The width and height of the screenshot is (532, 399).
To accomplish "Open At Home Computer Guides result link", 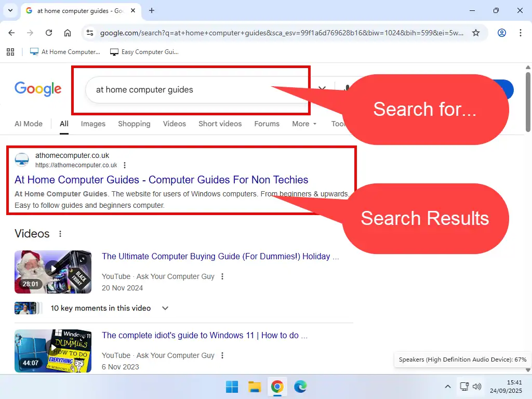I will click(x=161, y=180).
